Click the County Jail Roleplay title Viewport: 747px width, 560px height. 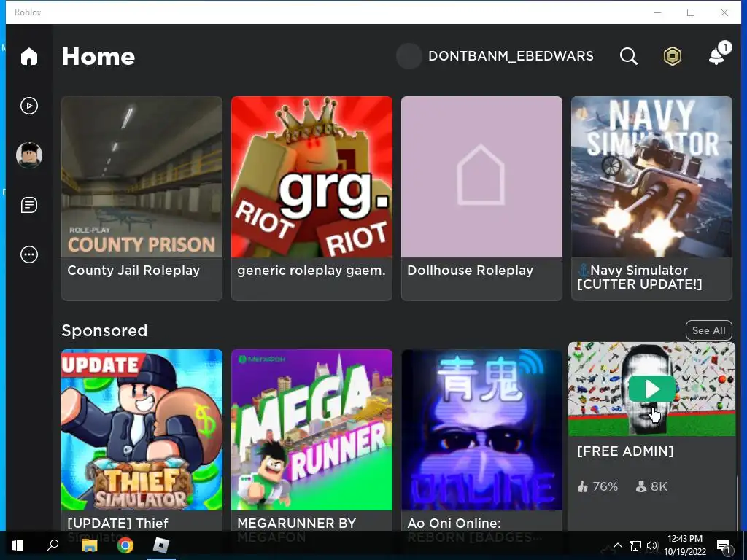(133, 271)
